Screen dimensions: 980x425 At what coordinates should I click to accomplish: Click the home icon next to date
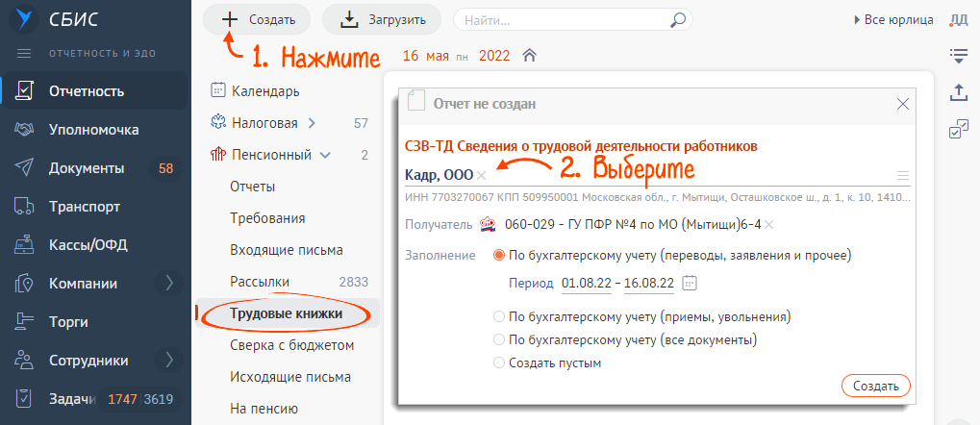tap(529, 56)
